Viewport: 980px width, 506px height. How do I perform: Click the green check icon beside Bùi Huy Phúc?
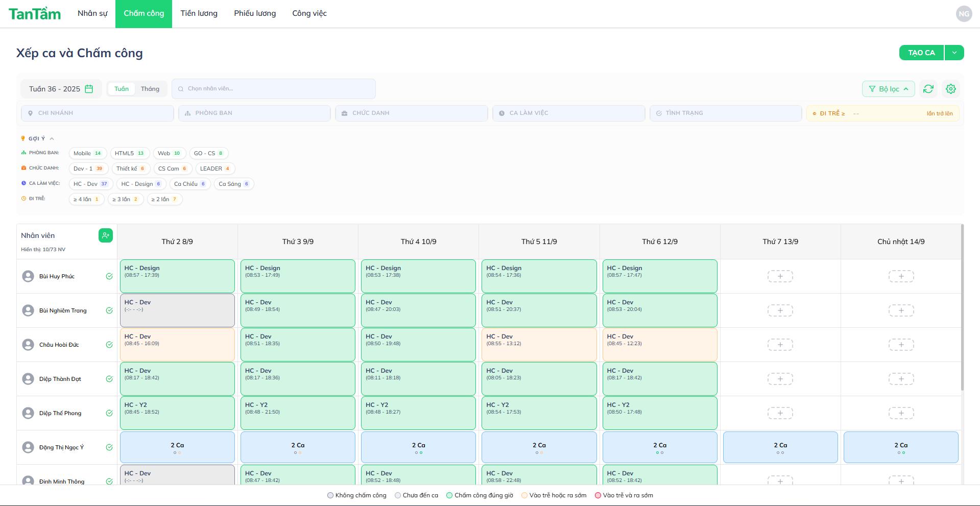point(109,276)
